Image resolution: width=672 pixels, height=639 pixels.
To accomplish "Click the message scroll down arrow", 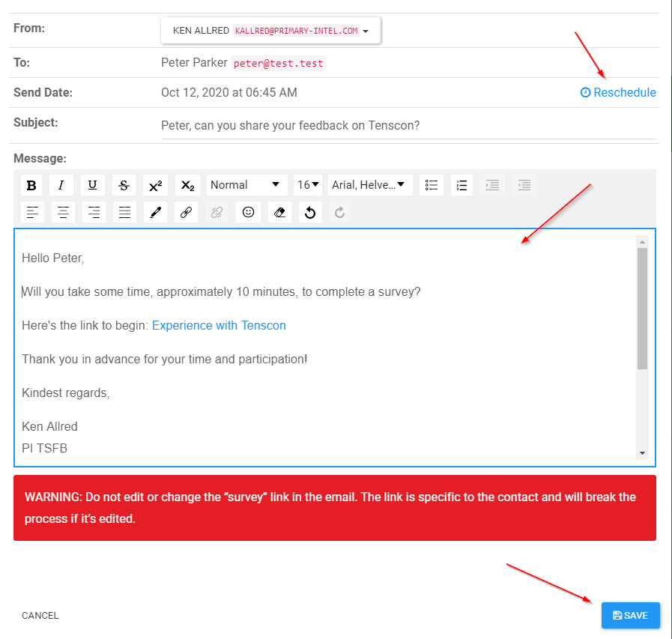I will 642,453.
